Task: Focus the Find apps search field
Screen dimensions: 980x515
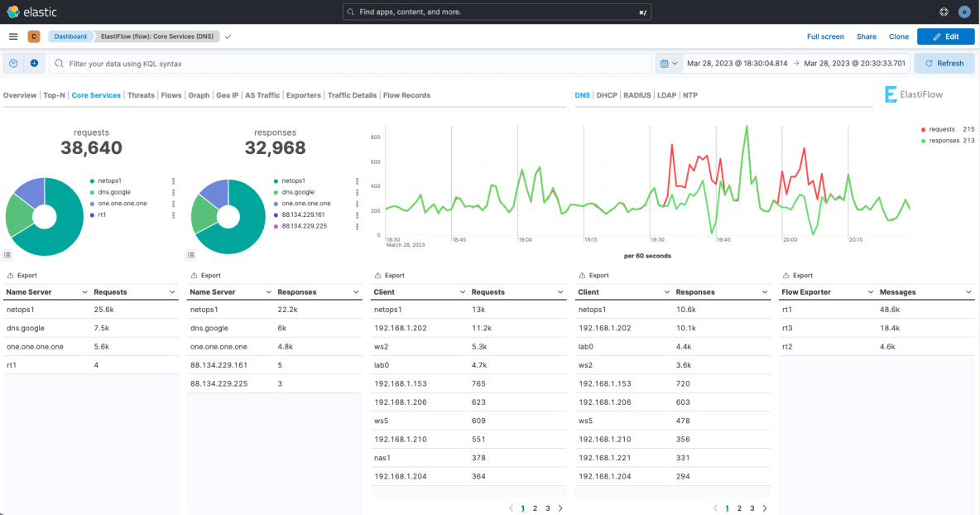Action: (x=497, y=12)
